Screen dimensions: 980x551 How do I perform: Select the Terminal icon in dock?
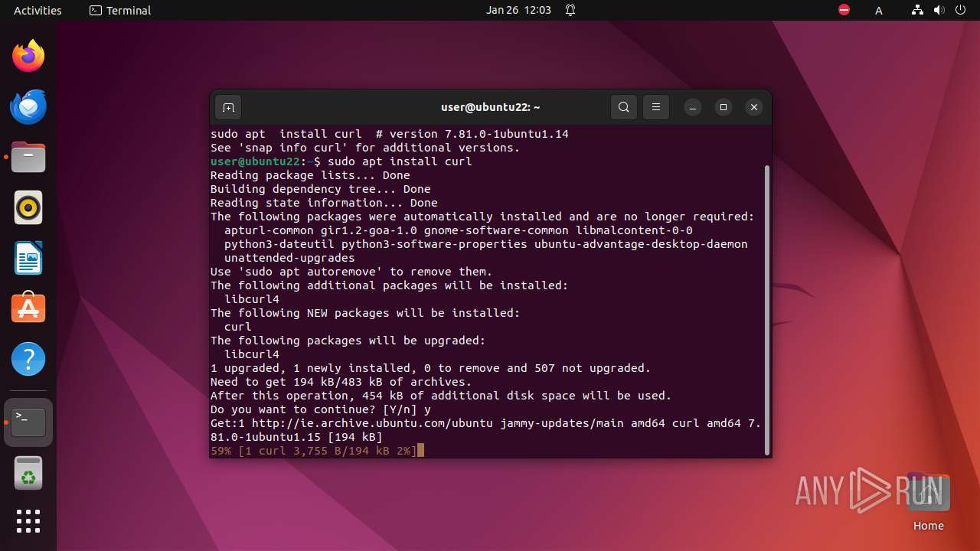click(x=28, y=422)
